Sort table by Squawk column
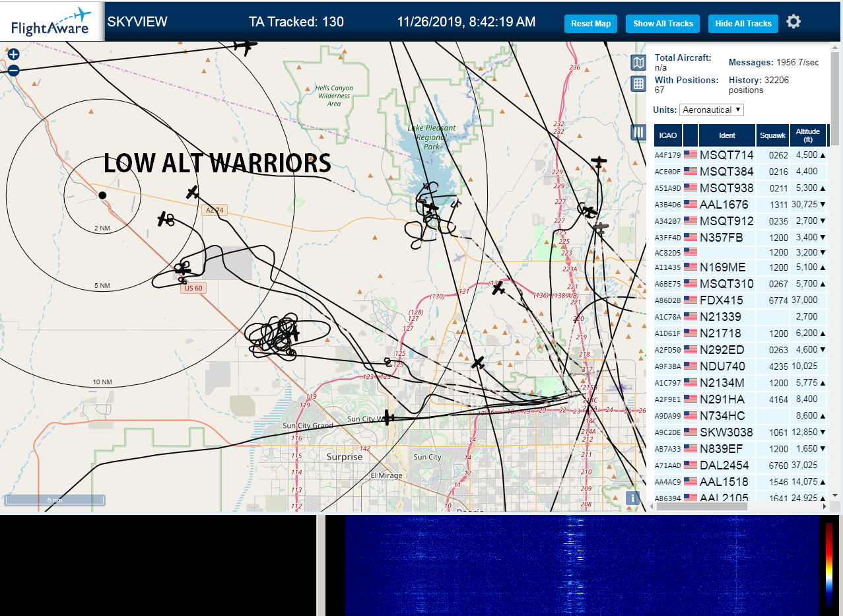Image resolution: width=843 pixels, height=616 pixels. pyautogui.click(x=773, y=135)
